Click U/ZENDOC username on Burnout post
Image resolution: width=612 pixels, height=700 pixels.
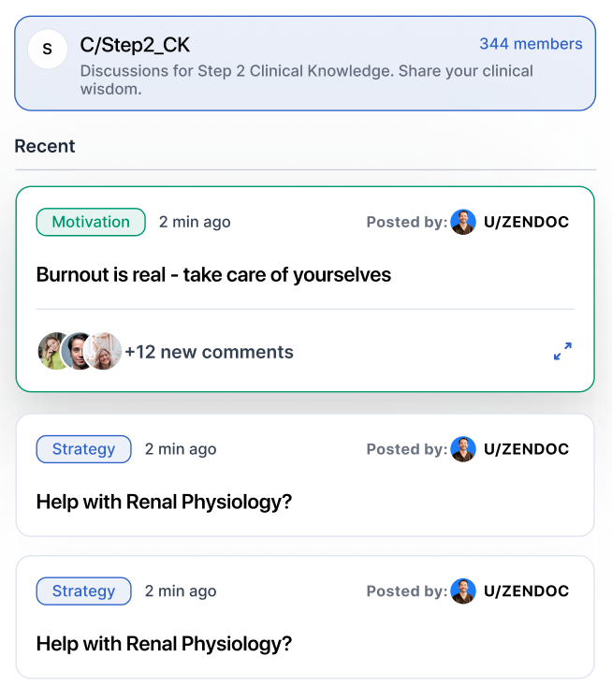point(526,222)
